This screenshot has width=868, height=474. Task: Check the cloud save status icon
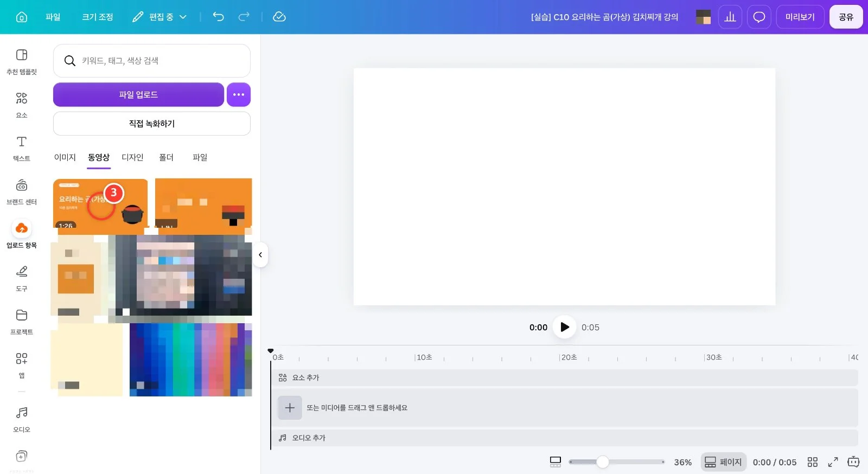[279, 17]
